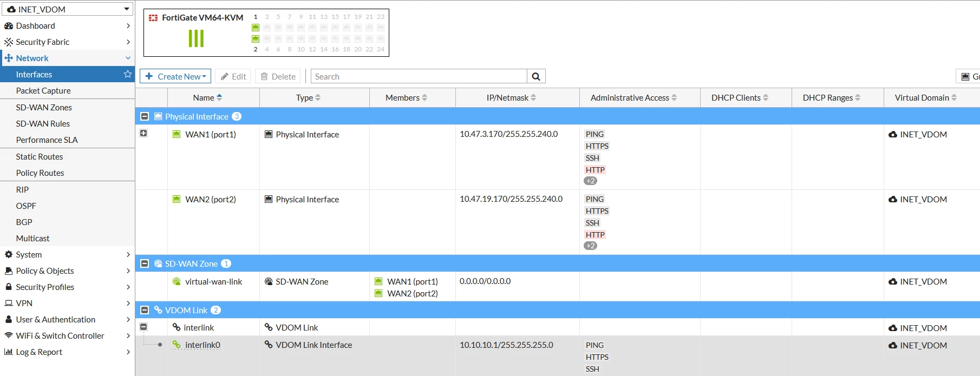Click the search magnifier button
The image size is (980, 376).
click(536, 76)
